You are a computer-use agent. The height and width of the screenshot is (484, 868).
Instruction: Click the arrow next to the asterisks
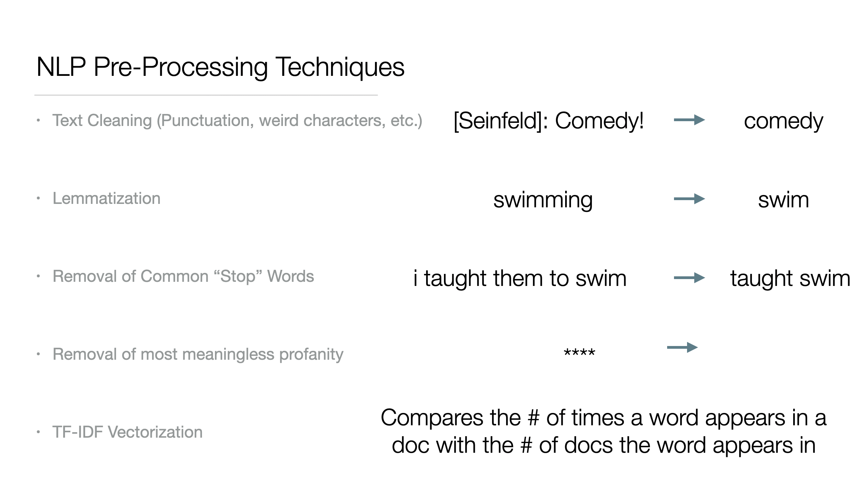click(x=682, y=347)
